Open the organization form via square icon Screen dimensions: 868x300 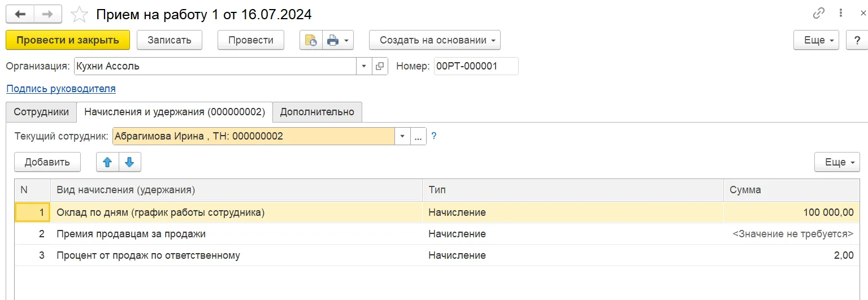pyautogui.click(x=380, y=66)
